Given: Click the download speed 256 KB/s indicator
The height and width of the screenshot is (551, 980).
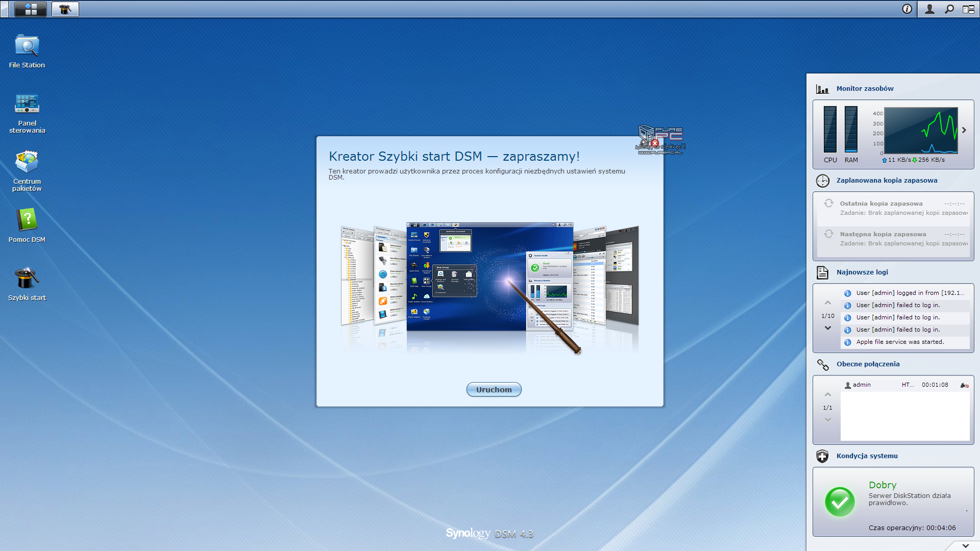Looking at the screenshot, I should 929,160.
